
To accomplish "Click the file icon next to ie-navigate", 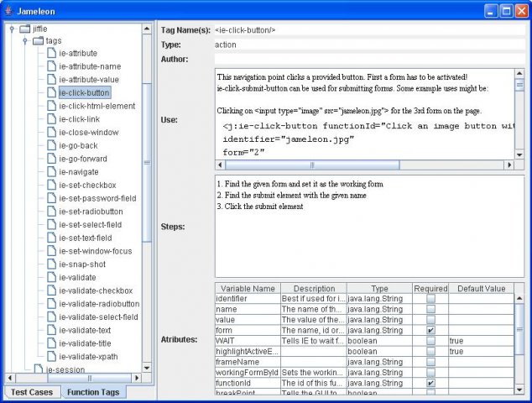I will pos(50,172).
